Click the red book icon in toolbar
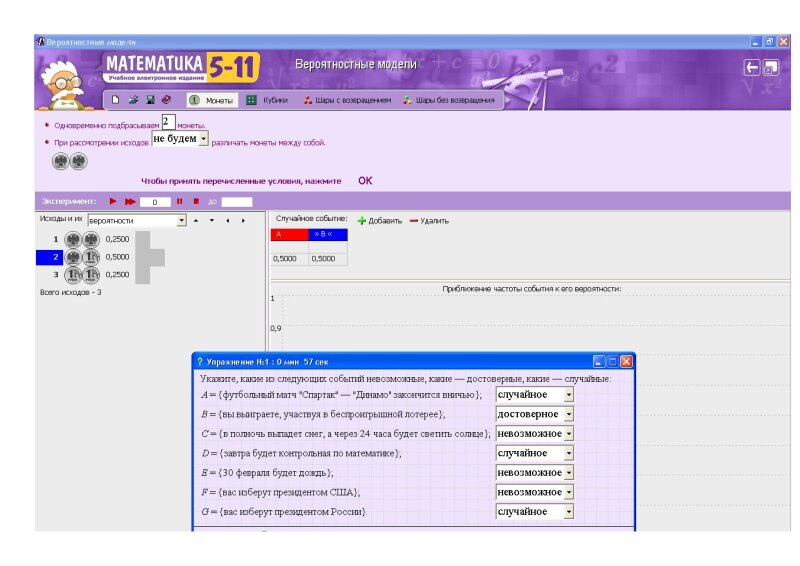This screenshot has width=800, height=566. click(x=167, y=100)
